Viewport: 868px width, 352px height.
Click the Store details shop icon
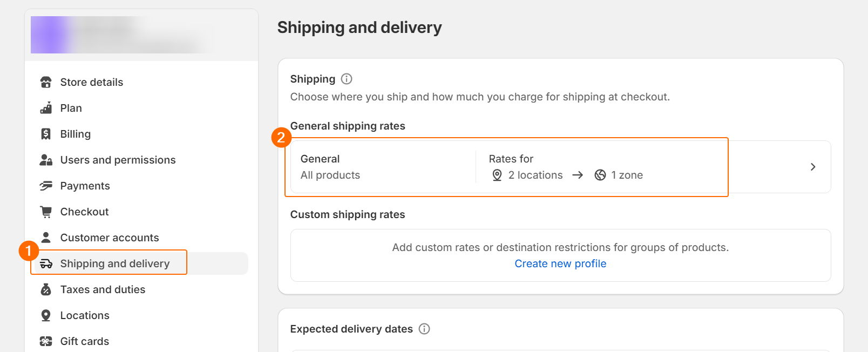[x=46, y=82]
